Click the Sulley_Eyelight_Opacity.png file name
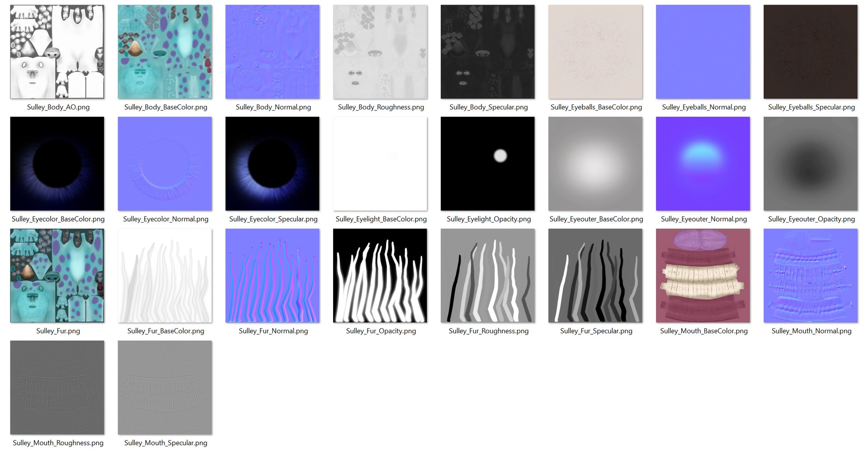Image resolution: width=868 pixels, height=455 pixels. [489, 219]
